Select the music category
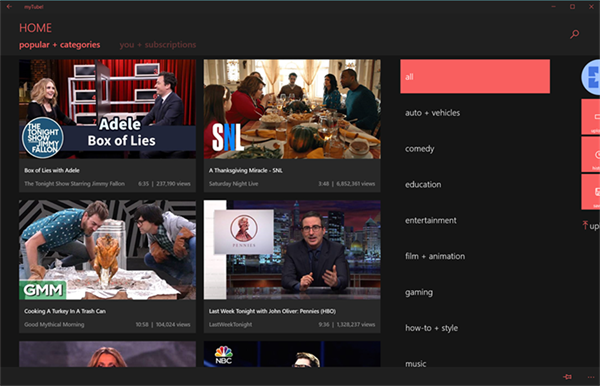600x386 pixels. tap(416, 363)
